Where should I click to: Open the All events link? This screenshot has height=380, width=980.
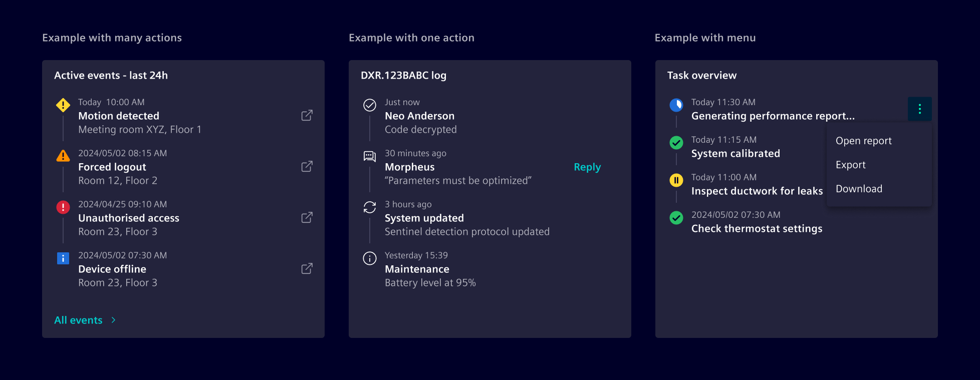coord(78,320)
